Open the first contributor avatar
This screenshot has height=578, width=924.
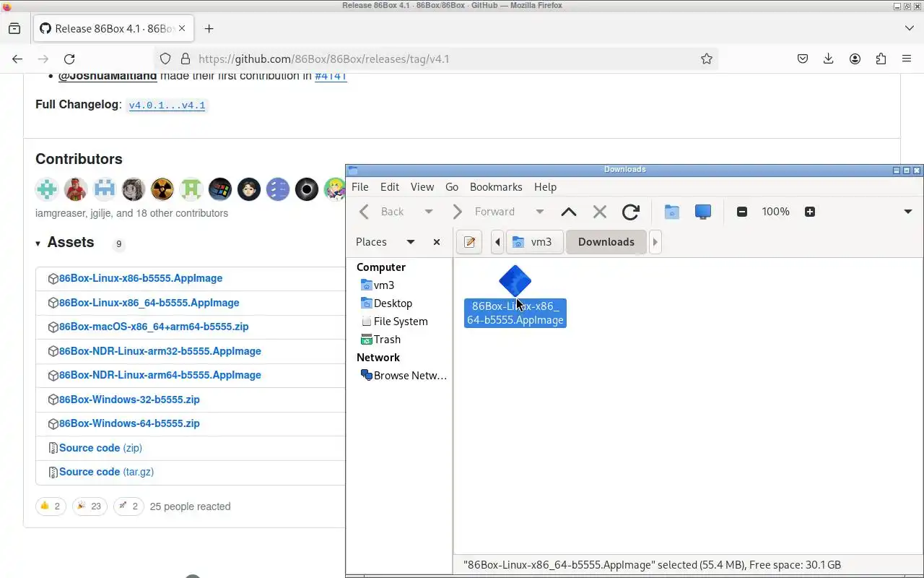coord(47,189)
